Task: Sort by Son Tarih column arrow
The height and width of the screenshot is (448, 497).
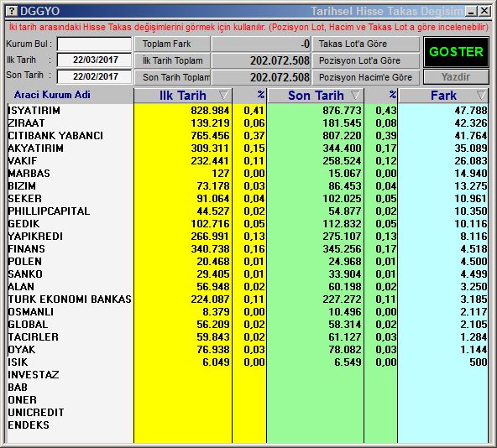Action: pyautogui.click(x=355, y=95)
